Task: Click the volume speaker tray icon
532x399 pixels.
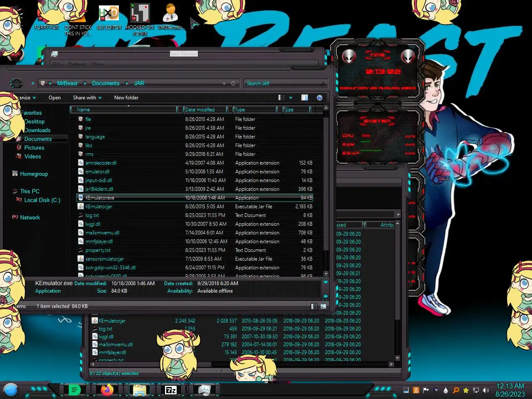Action: [x=486, y=390]
